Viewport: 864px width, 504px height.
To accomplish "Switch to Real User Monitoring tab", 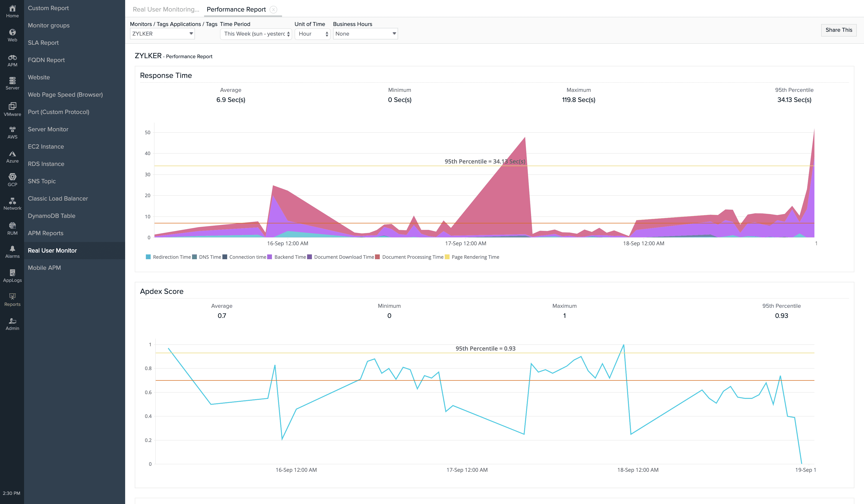I will (x=166, y=9).
